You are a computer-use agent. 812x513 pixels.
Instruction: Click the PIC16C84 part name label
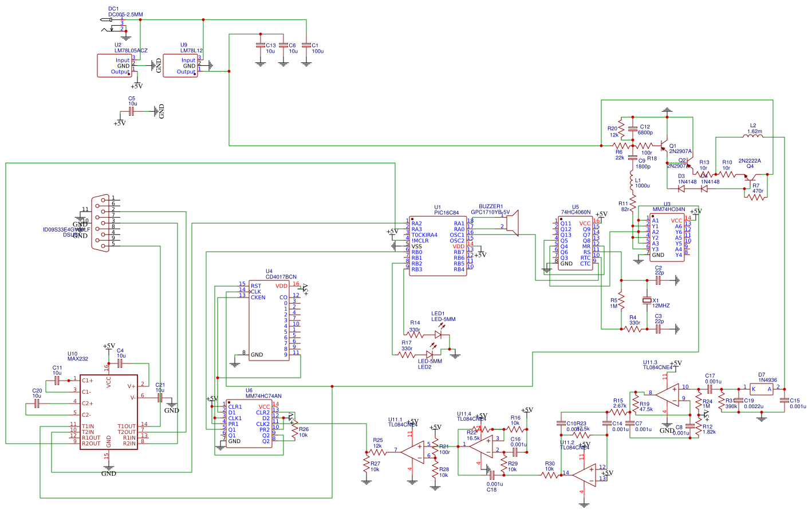[446, 213]
